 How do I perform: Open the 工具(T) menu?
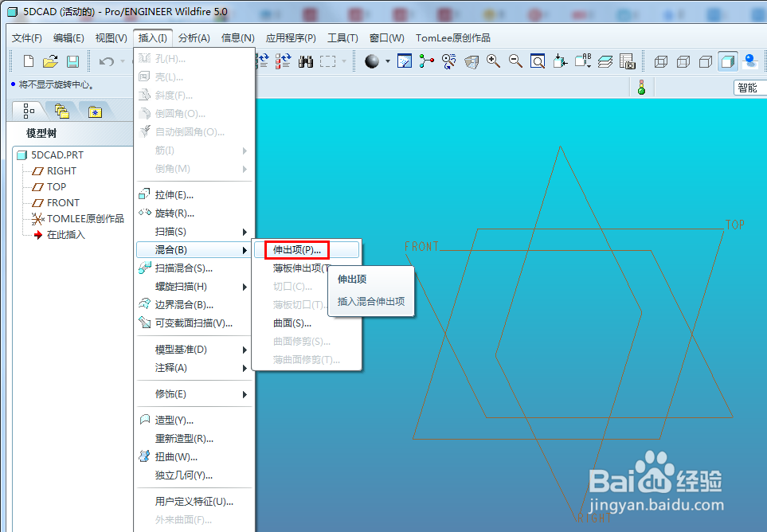[342, 38]
